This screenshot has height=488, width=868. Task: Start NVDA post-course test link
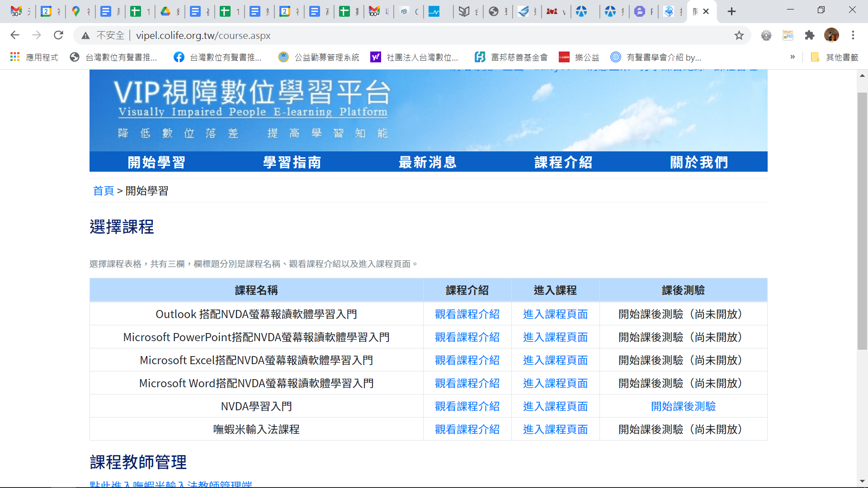pyautogui.click(x=683, y=406)
